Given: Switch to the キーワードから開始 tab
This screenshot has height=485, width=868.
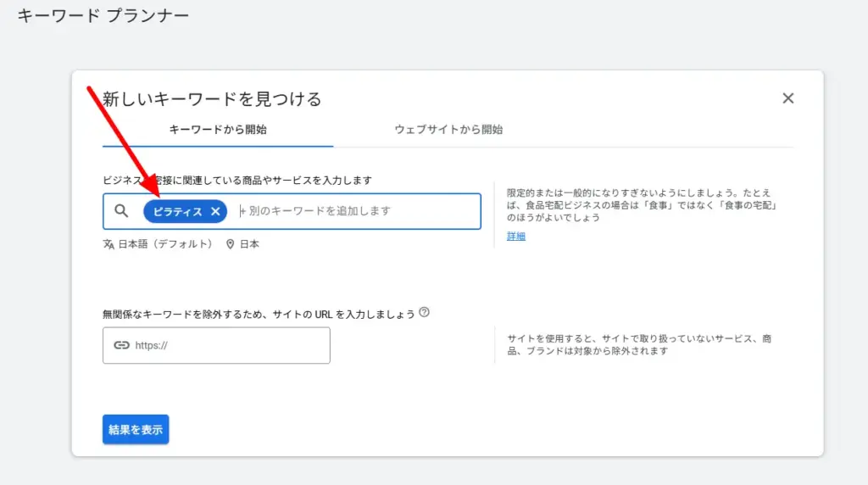Looking at the screenshot, I should coord(218,130).
